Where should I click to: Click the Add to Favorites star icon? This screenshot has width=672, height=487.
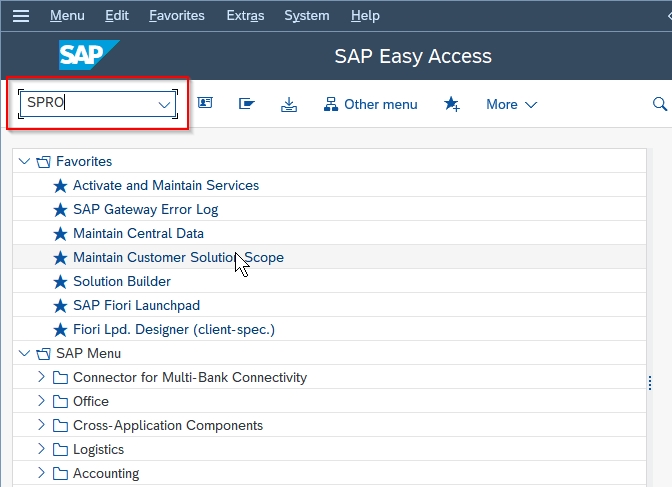click(452, 104)
